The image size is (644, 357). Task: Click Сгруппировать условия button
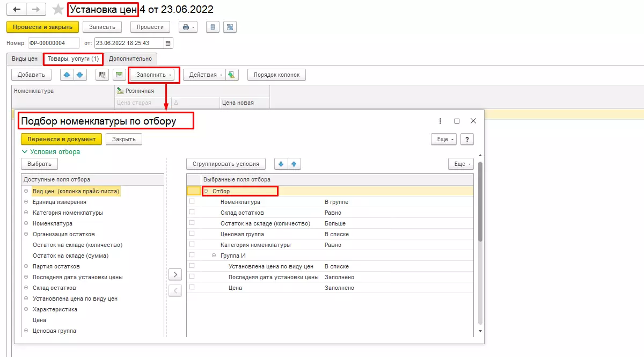point(226,164)
